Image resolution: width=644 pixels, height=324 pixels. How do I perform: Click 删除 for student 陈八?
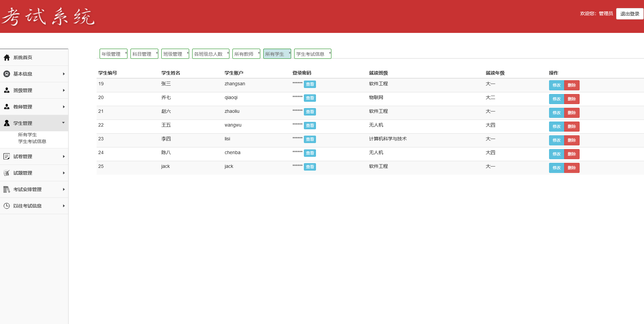pyautogui.click(x=572, y=154)
